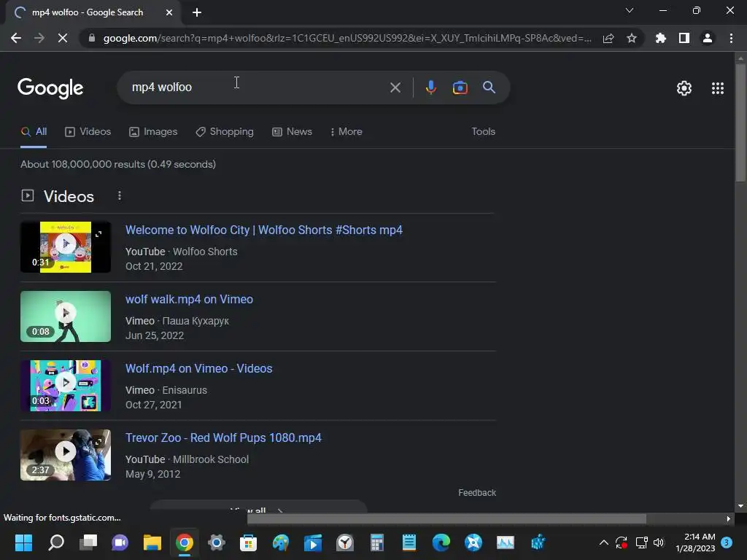Show hidden system tray icons
Screen dimensions: 747x560
603,542
